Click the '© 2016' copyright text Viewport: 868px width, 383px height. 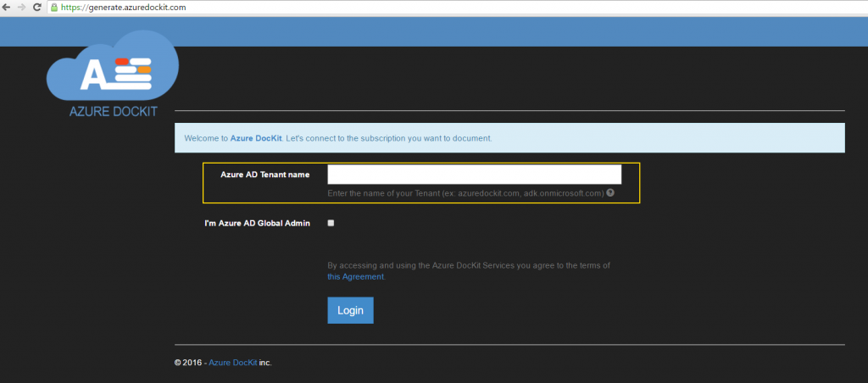(187, 363)
